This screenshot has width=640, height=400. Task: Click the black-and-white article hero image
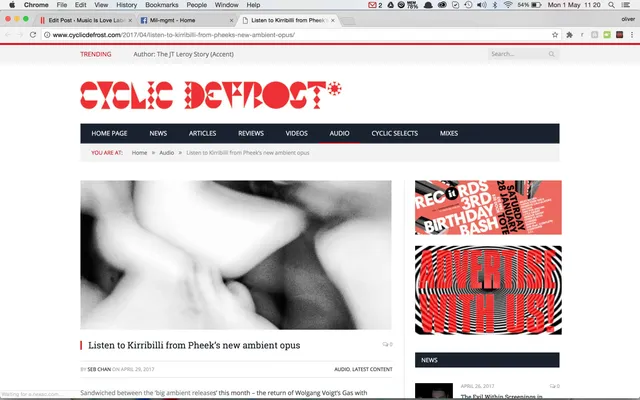tap(236, 255)
